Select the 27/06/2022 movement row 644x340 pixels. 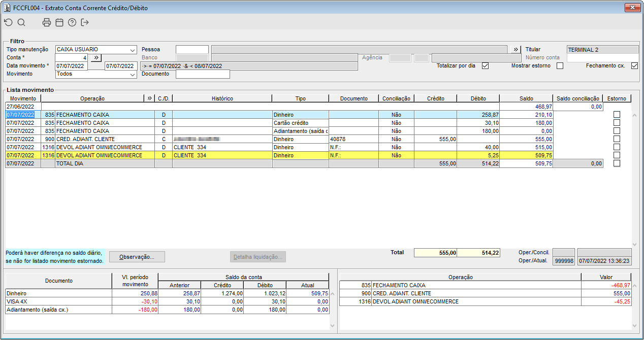pyautogui.click(x=304, y=107)
